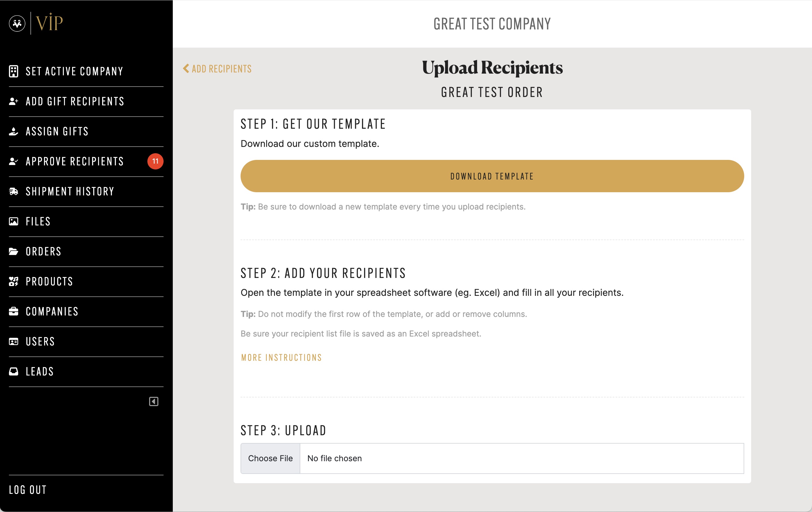Open Users management
Viewport: 812px width, 512px height.
pyautogui.click(x=86, y=341)
